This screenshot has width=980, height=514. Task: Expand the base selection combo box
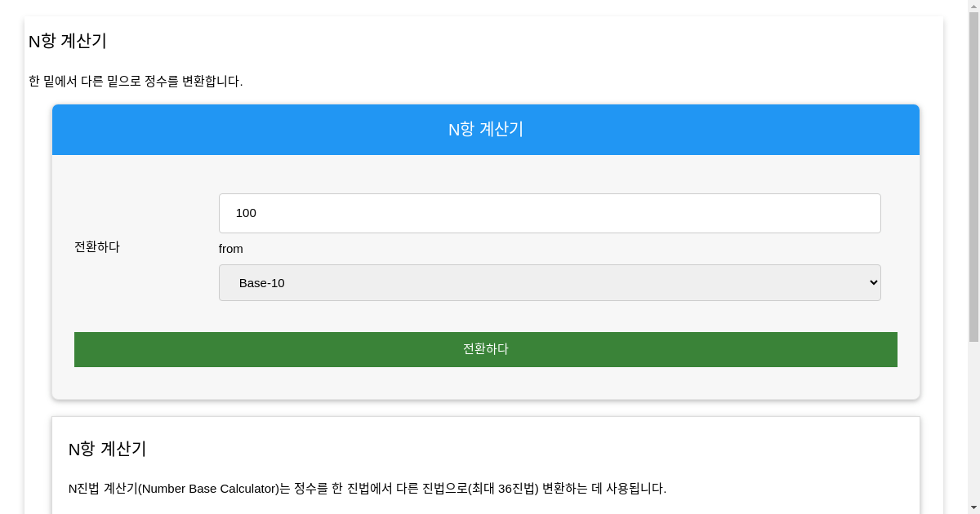(549, 282)
